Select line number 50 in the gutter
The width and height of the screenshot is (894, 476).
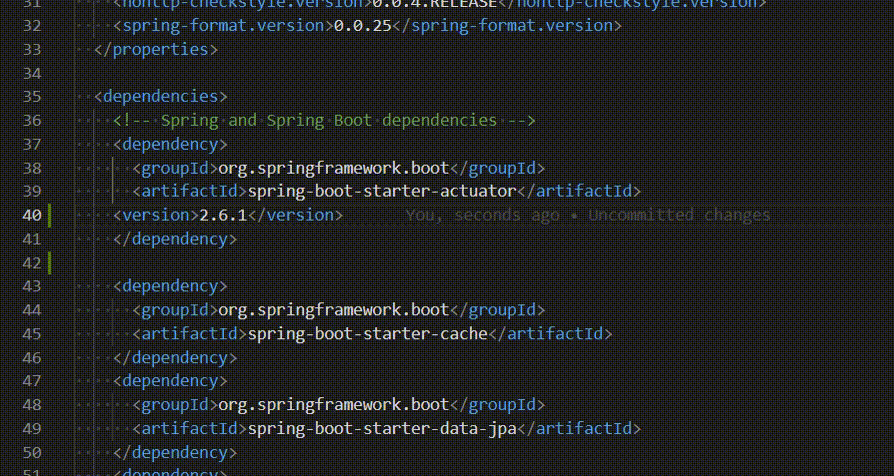pyautogui.click(x=32, y=452)
